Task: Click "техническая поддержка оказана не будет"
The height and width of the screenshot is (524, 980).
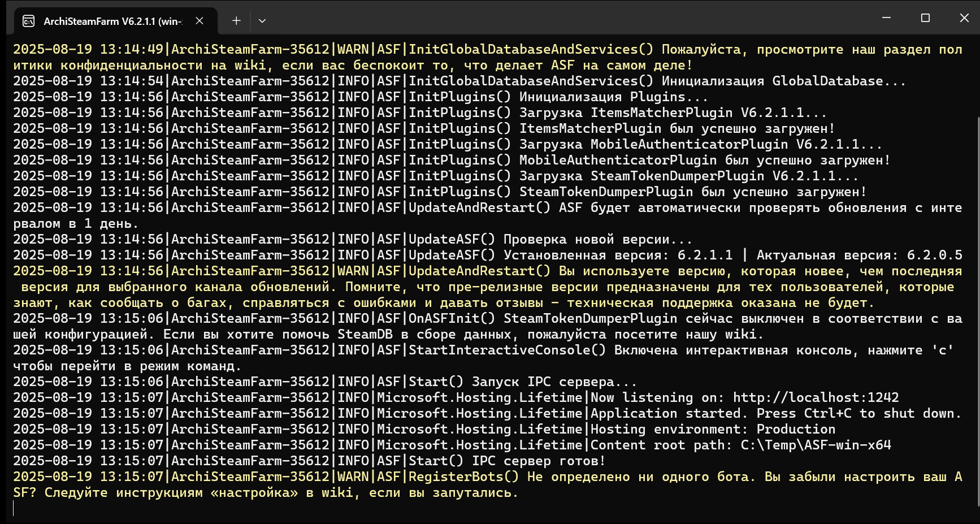Action: pyautogui.click(x=717, y=303)
